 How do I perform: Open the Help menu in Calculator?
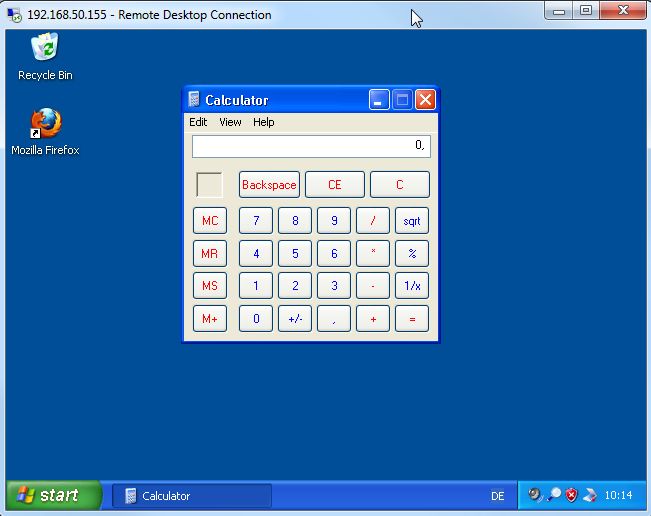click(263, 122)
